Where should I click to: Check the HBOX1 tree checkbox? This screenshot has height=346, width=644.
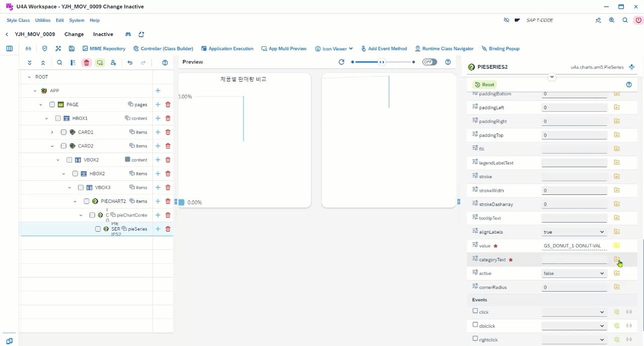tap(58, 118)
